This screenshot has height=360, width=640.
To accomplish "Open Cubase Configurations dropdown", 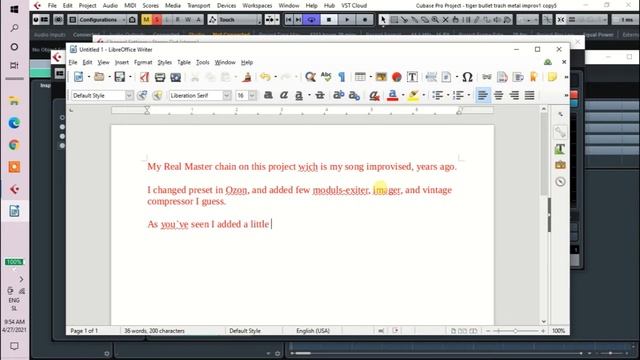I will pos(98,20).
